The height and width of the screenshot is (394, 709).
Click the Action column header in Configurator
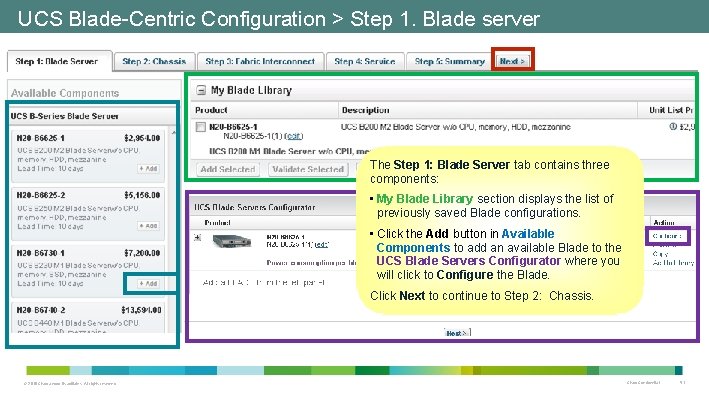[x=664, y=222]
